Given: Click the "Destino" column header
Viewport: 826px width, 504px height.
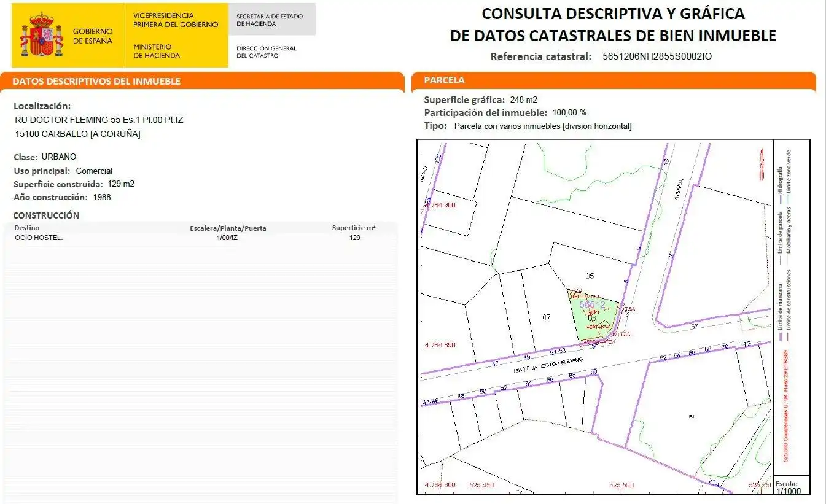Looking at the screenshot, I should tap(27, 228).
